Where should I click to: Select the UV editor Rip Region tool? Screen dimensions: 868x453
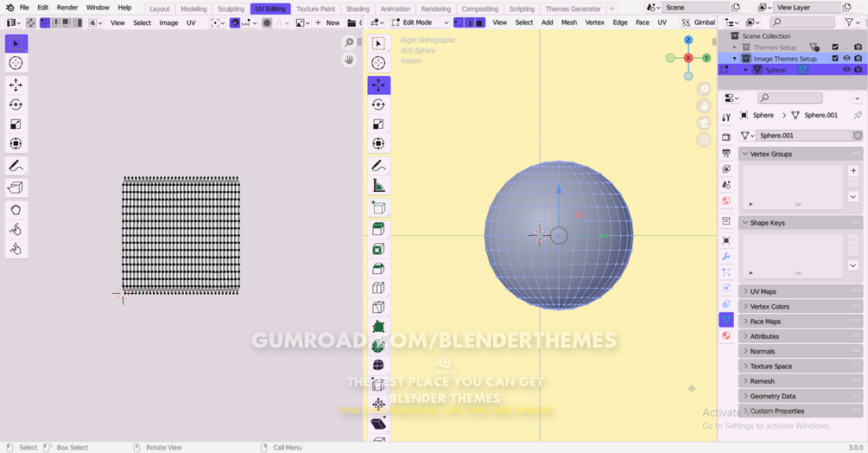click(x=16, y=188)
